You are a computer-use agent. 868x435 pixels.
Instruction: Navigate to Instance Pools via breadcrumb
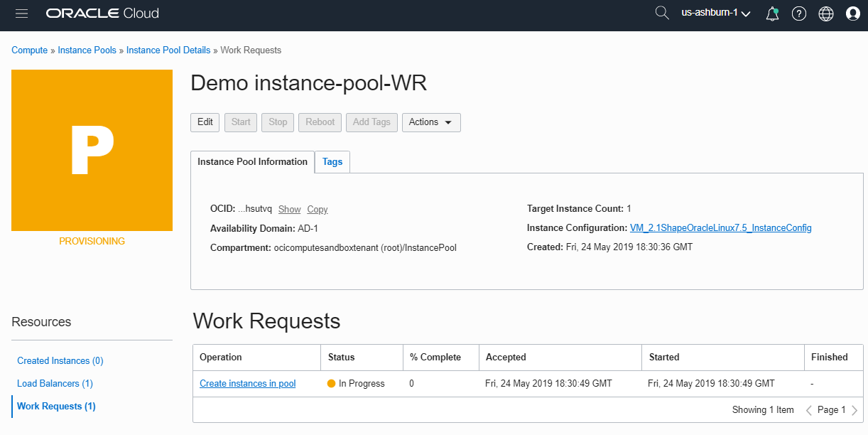87,50
